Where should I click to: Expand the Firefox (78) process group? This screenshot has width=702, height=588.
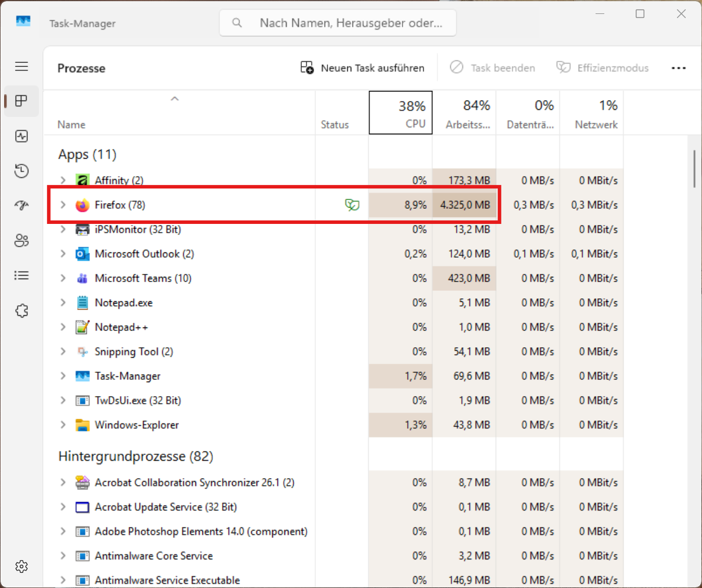pyautogui.click(x=63, y=205)
